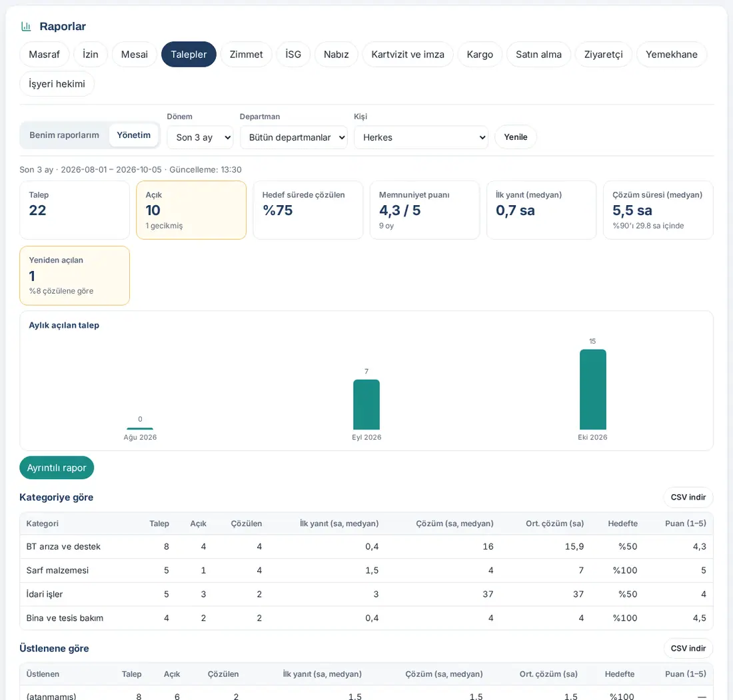The width and height of the screenshot is (733, 700).
Task: Click the Çözüm süresi (medyan) card
Action: [x=658, y=210]
